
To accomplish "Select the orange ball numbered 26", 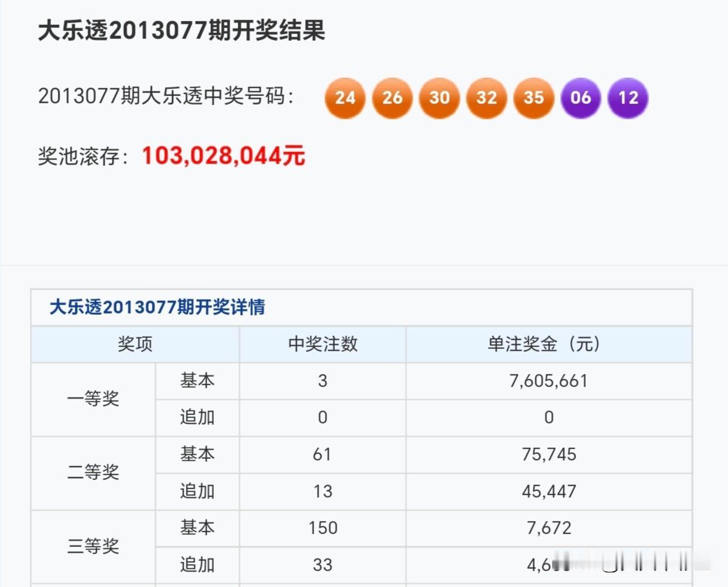I will [392, 98].
